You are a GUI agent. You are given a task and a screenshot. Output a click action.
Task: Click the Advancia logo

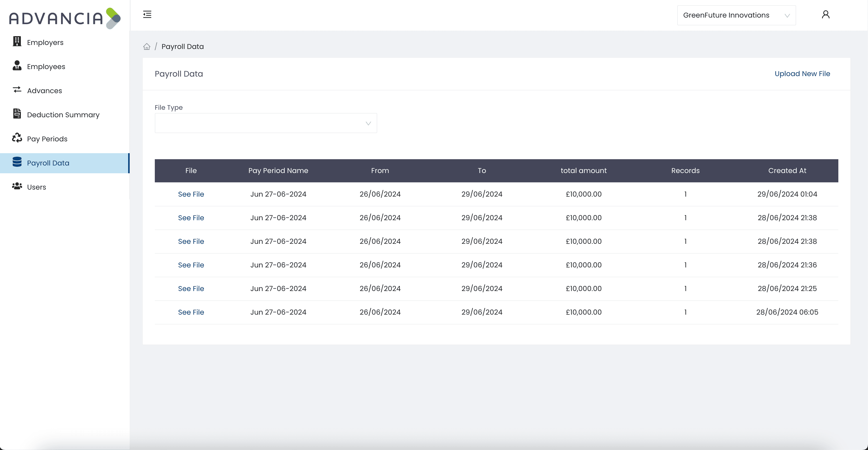[x=65, y=18]
